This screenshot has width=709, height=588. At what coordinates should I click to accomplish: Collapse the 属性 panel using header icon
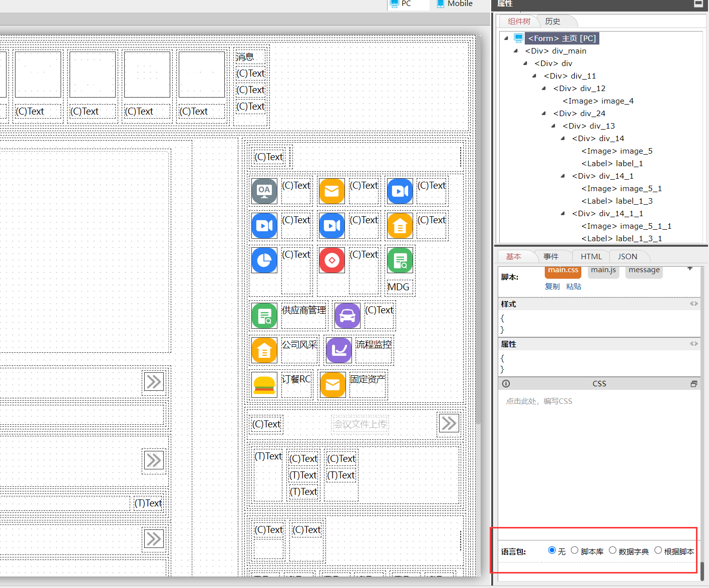pos(698,4)
